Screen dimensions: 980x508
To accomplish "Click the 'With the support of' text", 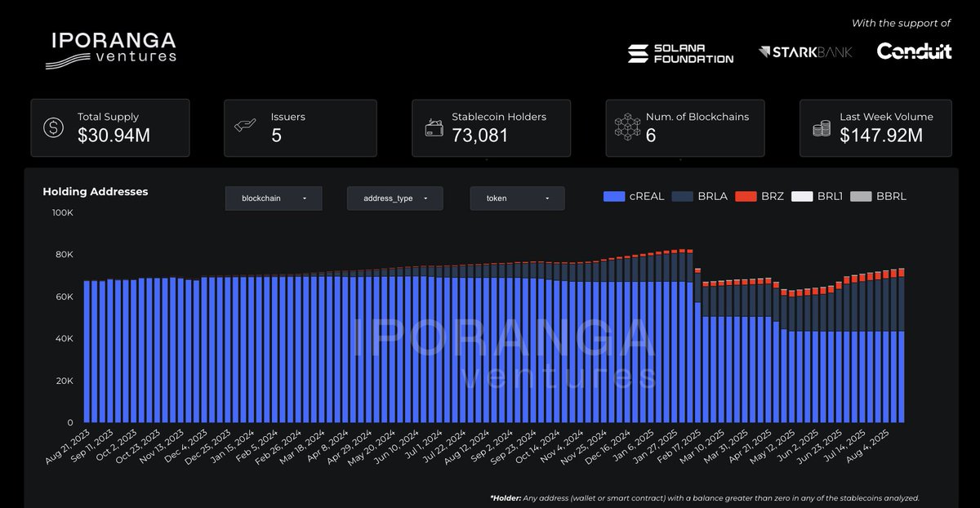I will [901, 23].
